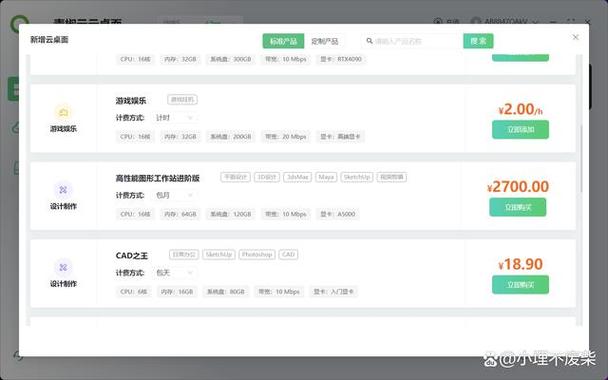Open the 计时 billing dropdown for 游戏娱乐
This screenshot has width=608, height=380.
(174, 118)
